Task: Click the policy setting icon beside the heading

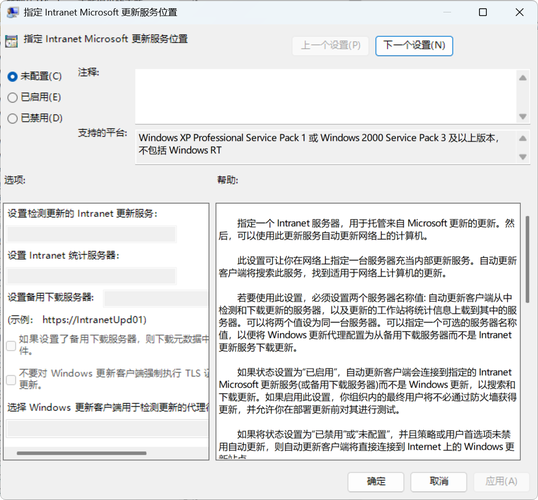Action: (11, 41)
